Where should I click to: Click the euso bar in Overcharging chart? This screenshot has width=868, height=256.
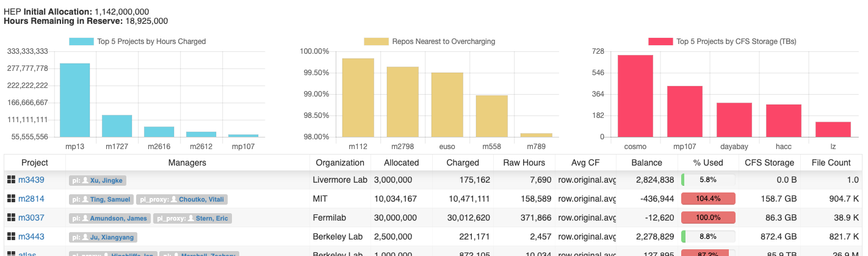coord(447,104)
